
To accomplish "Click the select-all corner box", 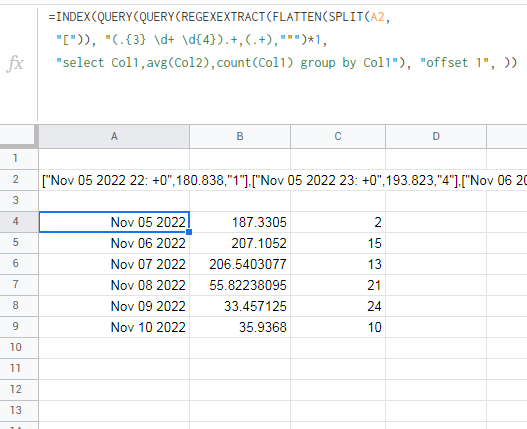I will (x=18, y=136).
